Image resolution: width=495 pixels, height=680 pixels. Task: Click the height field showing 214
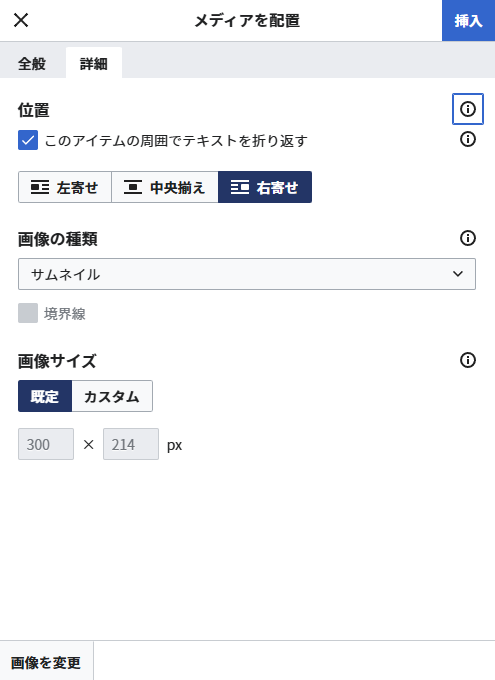coord(131,444)
